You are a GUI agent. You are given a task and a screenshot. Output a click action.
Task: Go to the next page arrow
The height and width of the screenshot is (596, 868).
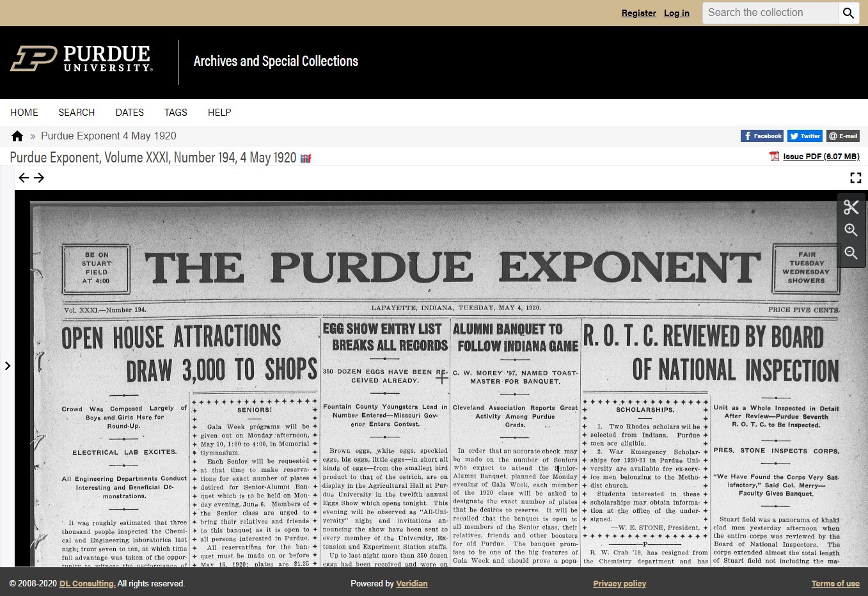point(39,178)
